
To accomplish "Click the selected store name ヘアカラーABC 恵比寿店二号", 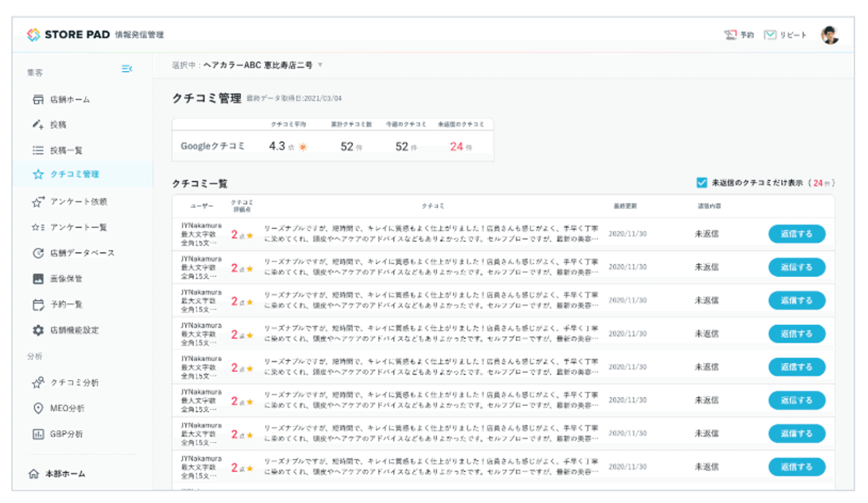I will click(258, 65).
